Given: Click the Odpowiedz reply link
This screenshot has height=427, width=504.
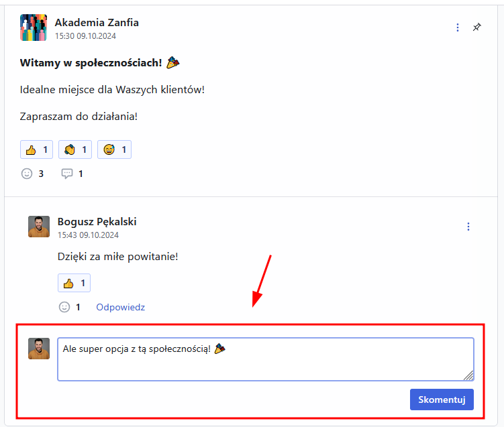Looking at the screenshot, I should (x=120, y=307).
